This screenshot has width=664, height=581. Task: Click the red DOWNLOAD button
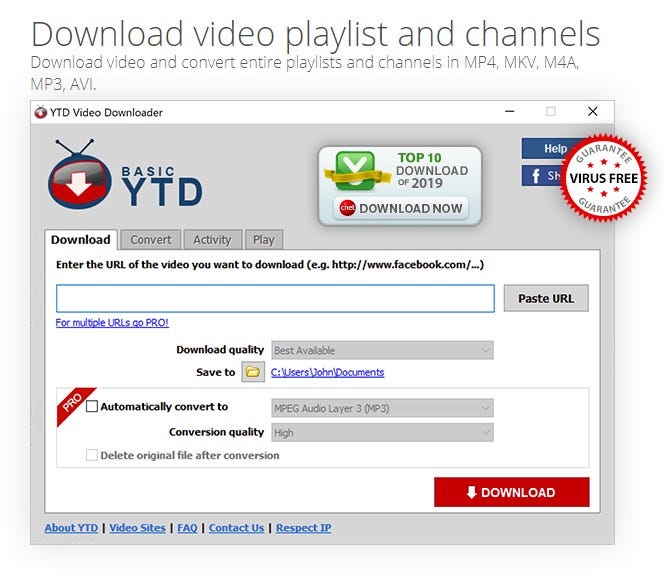click(512, 492)
